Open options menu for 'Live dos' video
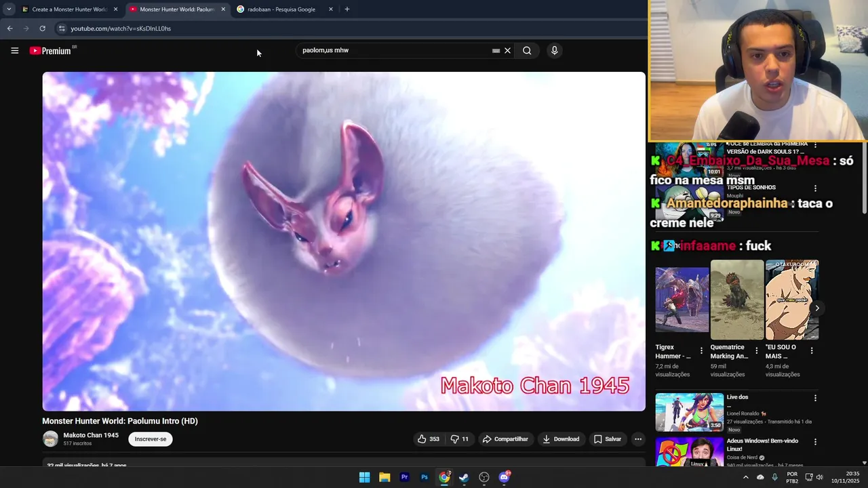 (815, 398)
